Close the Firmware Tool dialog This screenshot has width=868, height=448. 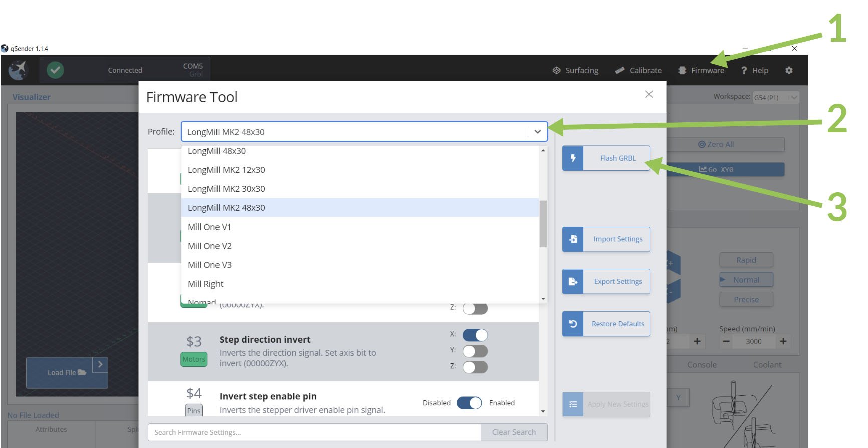coord(649,94)
